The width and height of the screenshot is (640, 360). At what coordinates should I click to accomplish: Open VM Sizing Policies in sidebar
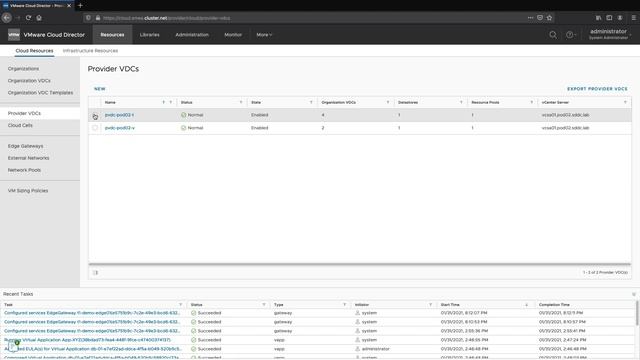28,191
